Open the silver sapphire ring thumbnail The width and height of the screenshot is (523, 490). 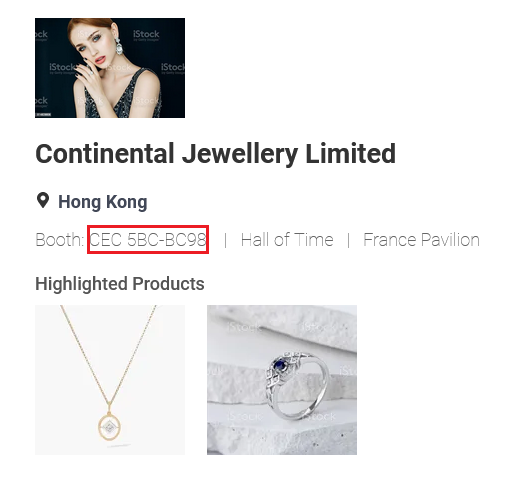click(282, 380)
